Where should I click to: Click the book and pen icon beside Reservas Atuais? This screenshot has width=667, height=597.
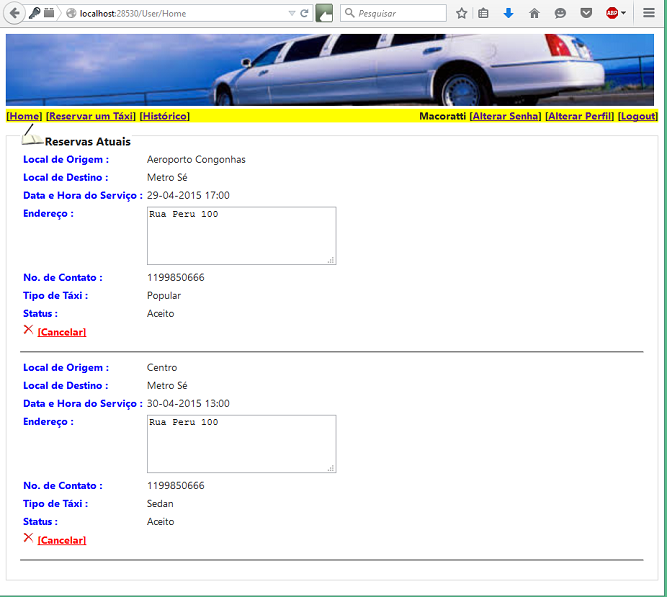point(32,135)
